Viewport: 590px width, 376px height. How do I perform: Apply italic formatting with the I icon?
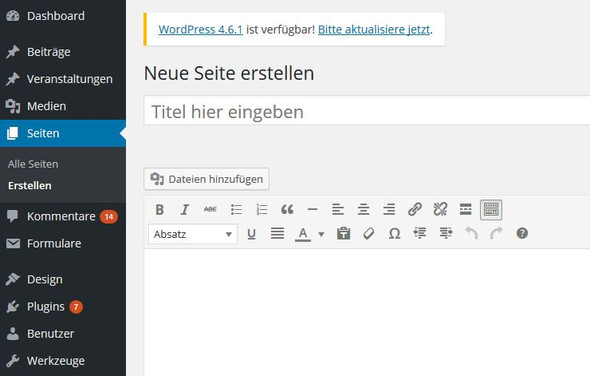click(185, 209)
